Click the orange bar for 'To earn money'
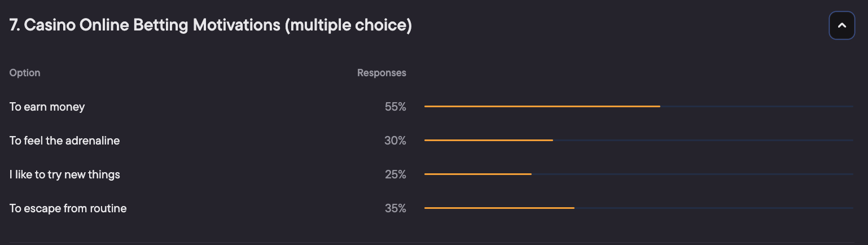 [x=542, y=106]
